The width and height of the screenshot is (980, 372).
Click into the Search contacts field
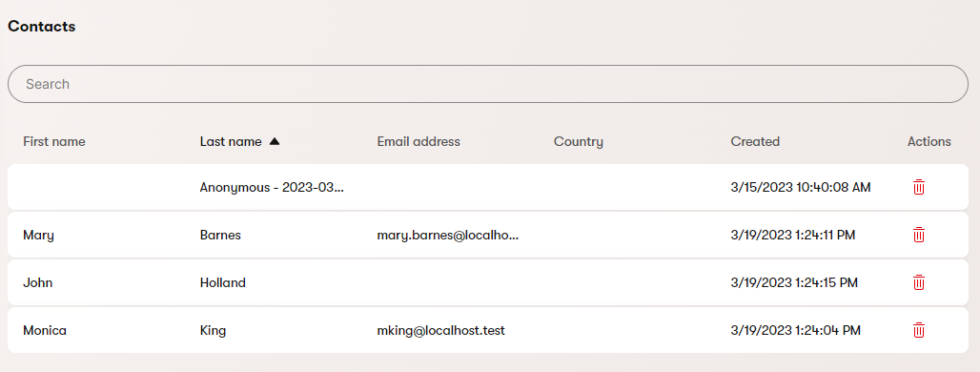tap(487, 84)
